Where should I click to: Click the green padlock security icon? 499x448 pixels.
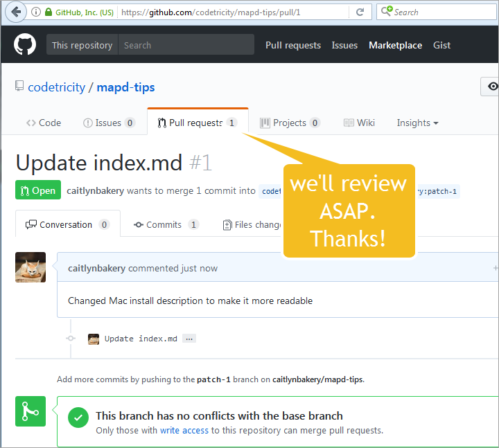[49, 12]
